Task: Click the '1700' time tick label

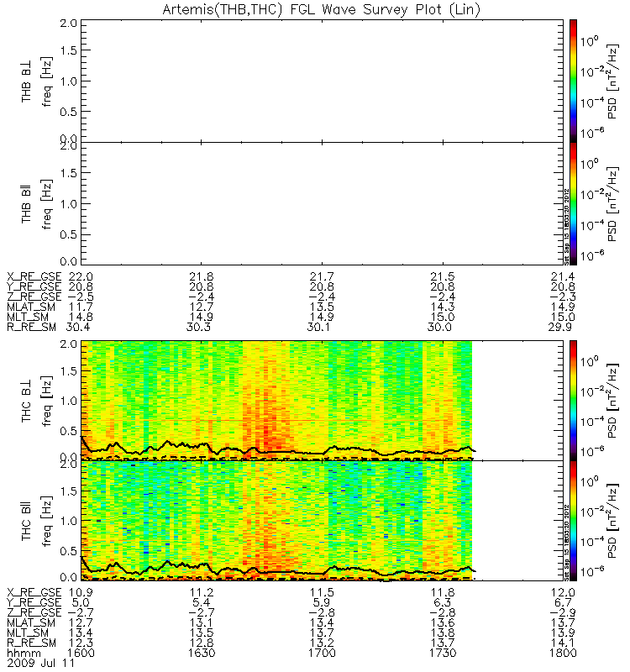Action: coord(322,654)
